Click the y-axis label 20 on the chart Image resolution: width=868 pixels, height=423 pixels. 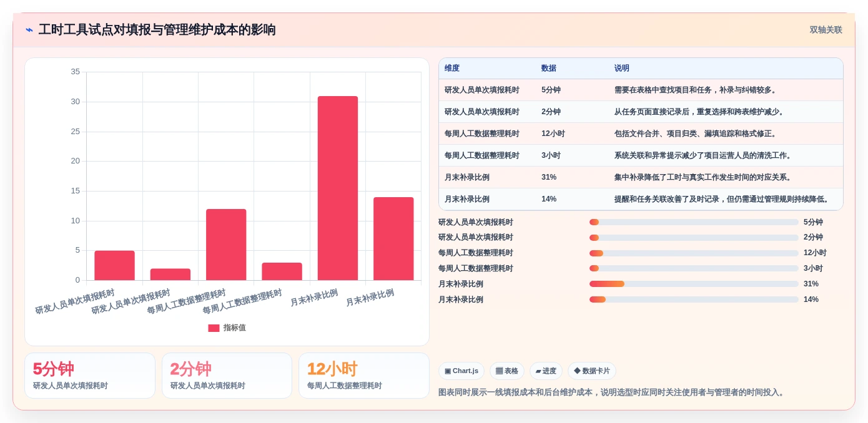pyautogui.click(x=75, y=161)
